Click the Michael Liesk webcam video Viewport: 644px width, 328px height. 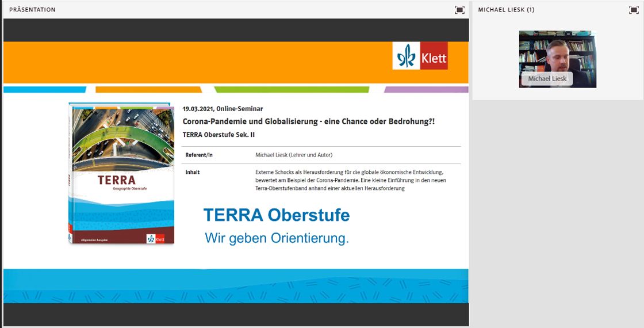pyautogui.click(x=557, y=59)
